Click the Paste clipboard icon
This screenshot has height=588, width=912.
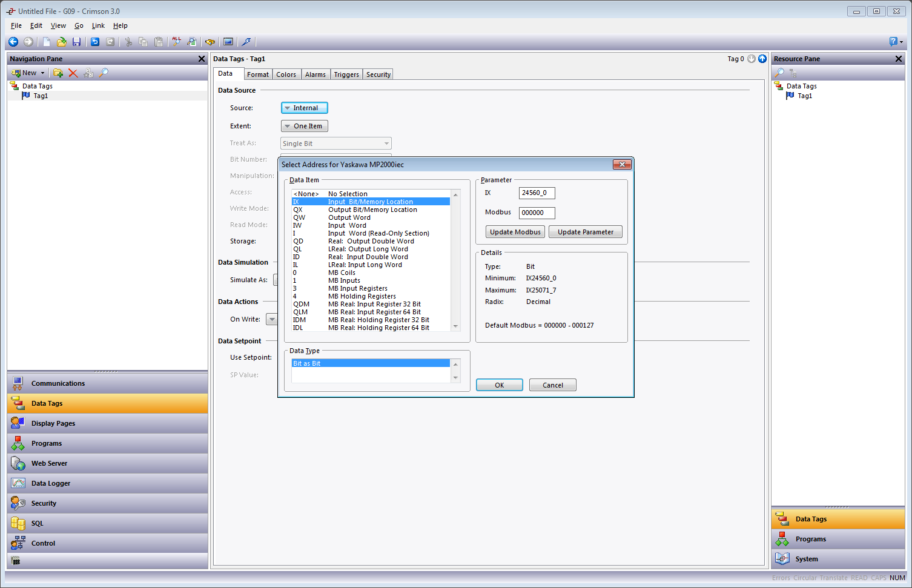click(159, 42)
